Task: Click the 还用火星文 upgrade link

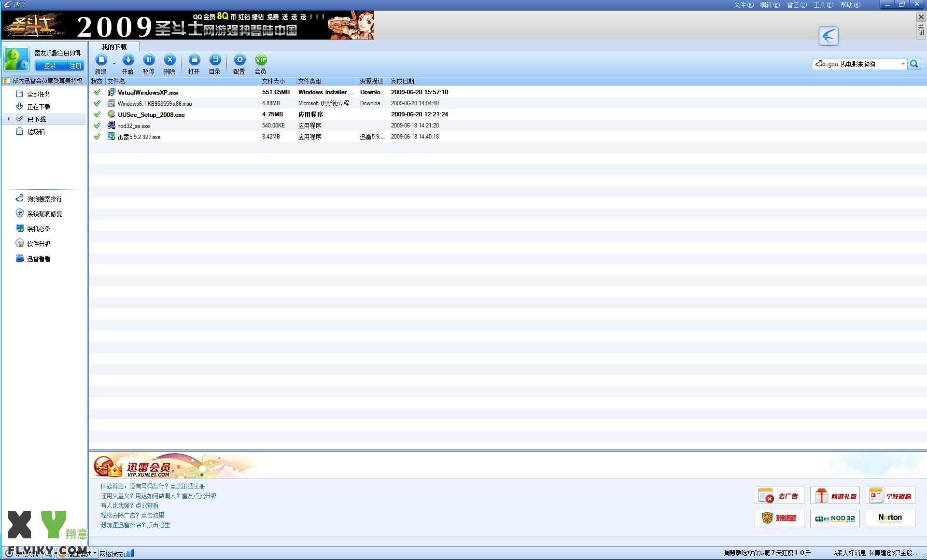Action: coord(158,496)
